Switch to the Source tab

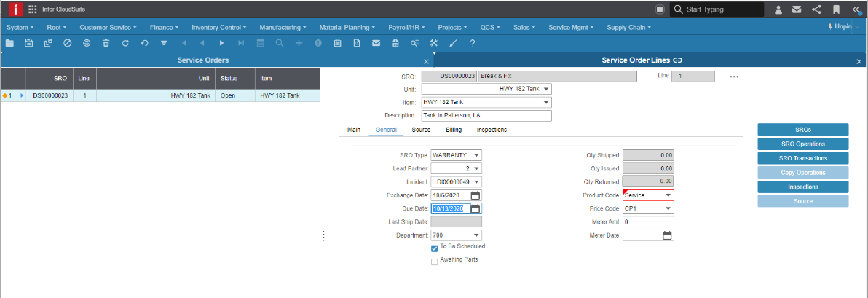point(422,130)
